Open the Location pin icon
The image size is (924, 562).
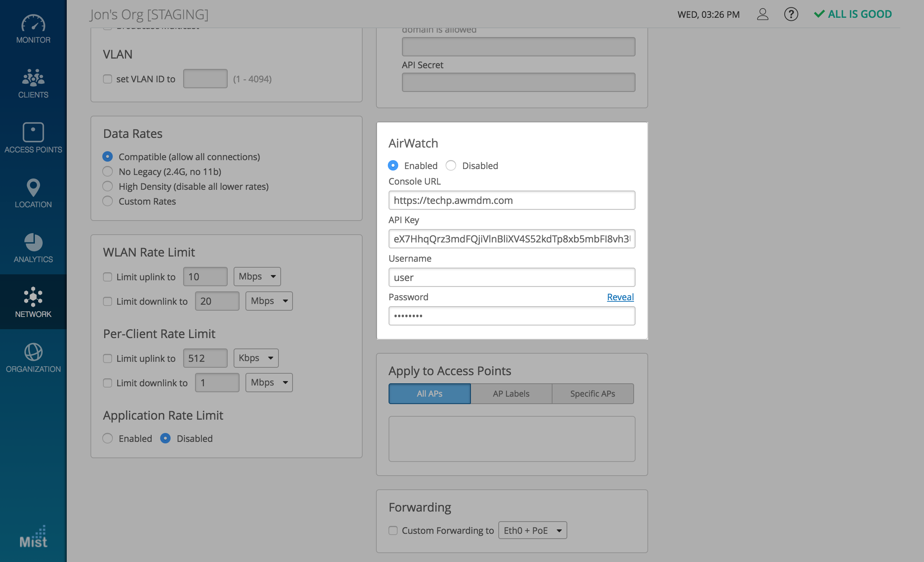click(33, 187)
